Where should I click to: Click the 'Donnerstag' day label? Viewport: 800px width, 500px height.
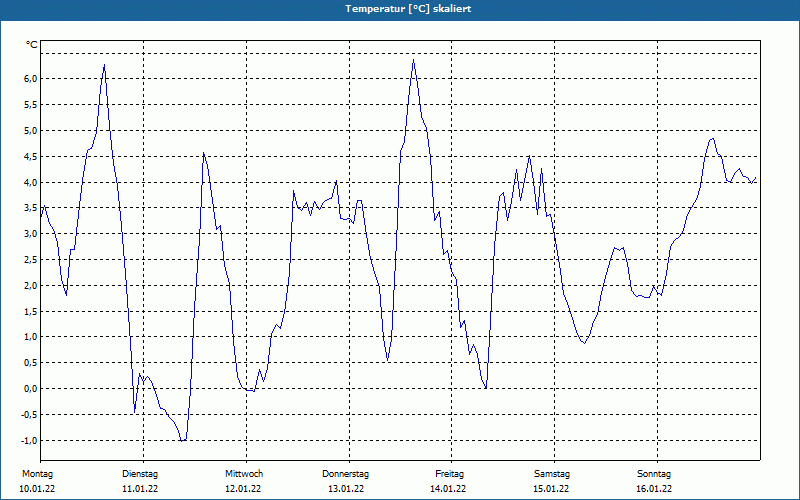345,474
